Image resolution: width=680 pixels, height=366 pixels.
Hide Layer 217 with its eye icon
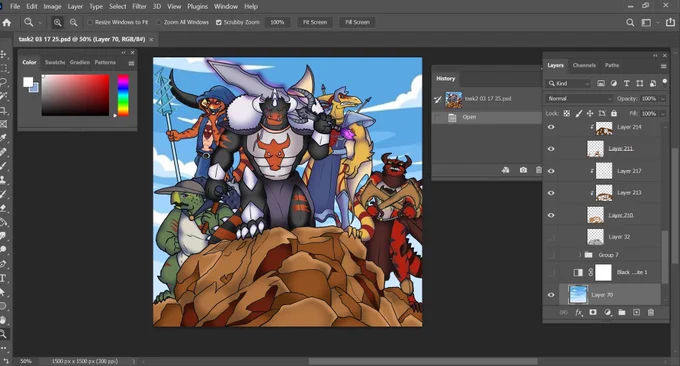[551, 171]
